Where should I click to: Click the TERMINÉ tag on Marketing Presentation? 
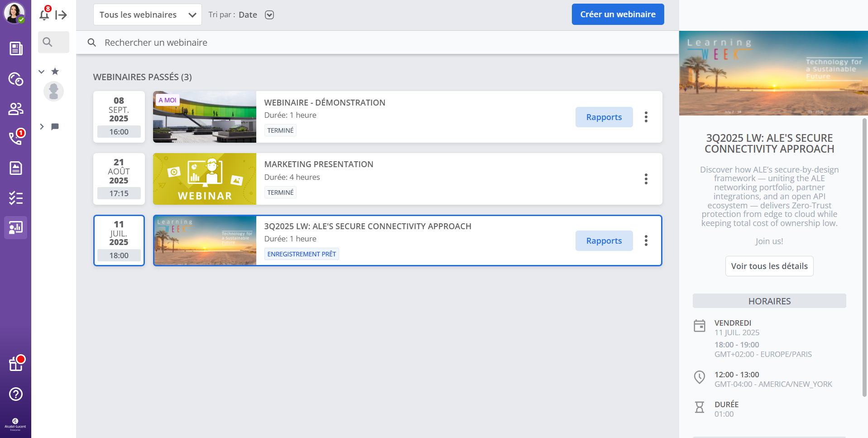pos(280,193)
